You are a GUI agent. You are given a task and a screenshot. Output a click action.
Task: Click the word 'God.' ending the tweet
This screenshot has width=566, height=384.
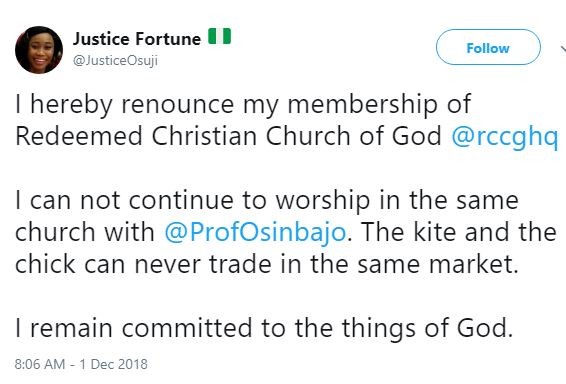pos(485,328)
